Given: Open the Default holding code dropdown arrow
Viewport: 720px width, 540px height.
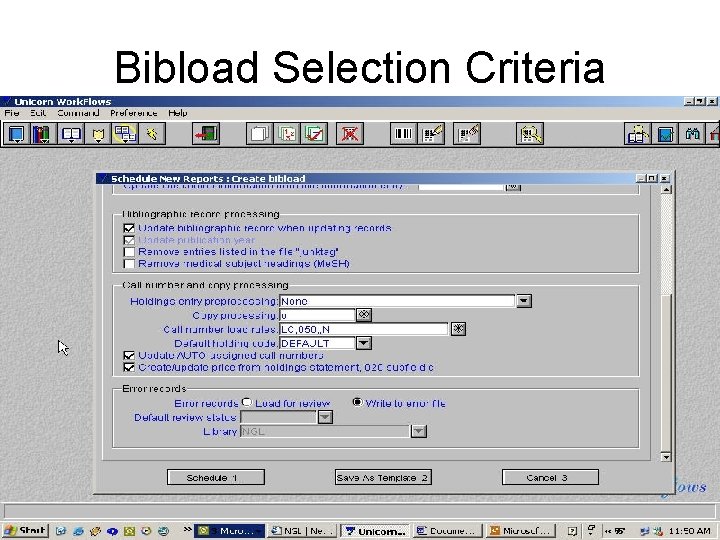Looking at the screenshot, I should 364,343.
